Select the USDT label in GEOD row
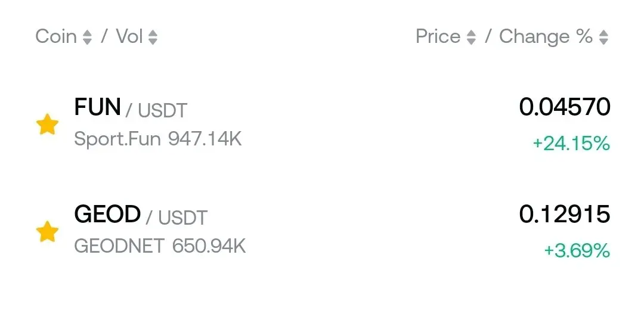Screen dimensions: 644x323 (182, 218)
